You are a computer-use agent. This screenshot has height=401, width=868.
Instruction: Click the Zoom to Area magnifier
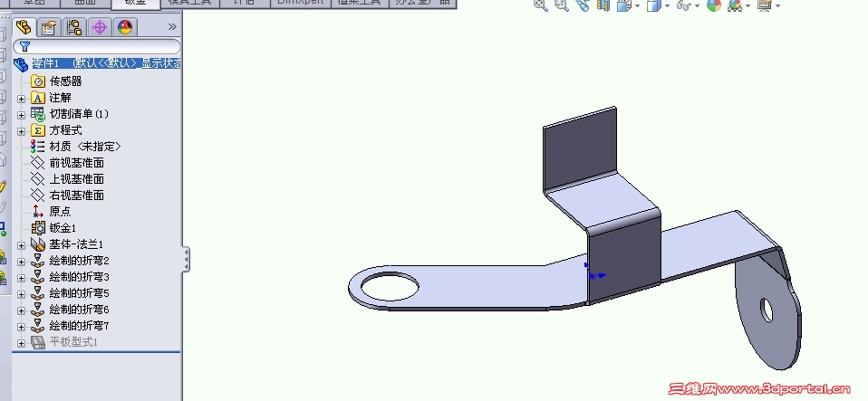coord(562,5)
